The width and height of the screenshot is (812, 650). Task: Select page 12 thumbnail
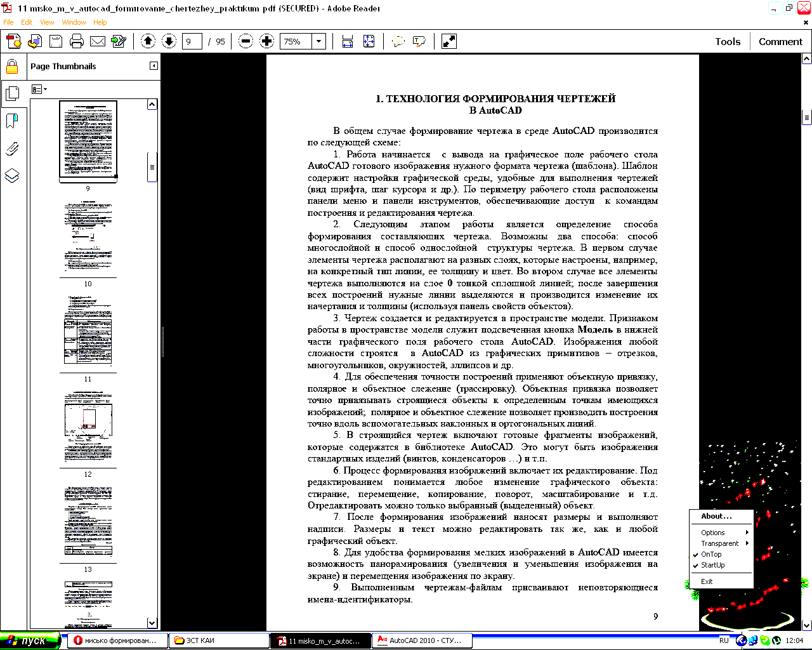88,429
